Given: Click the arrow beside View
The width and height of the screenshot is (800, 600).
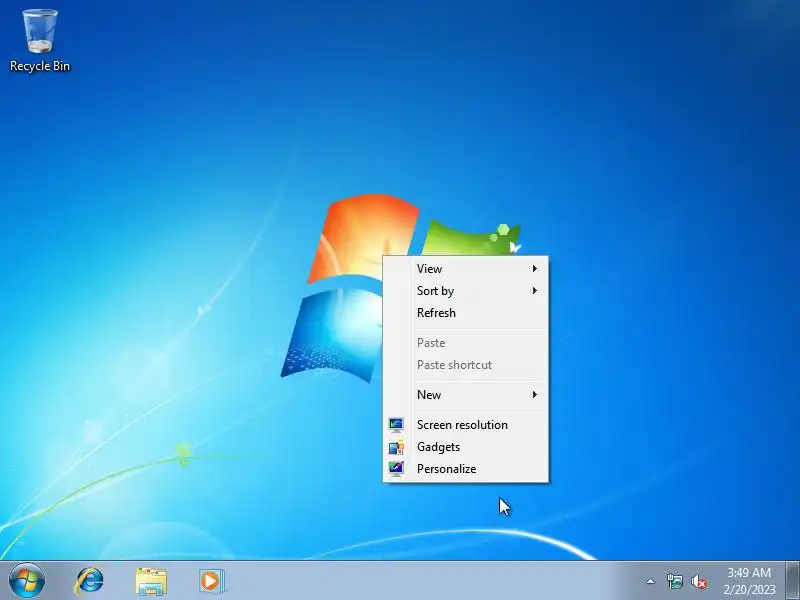Looking at the screenshot, I should (x=535, y=268).
